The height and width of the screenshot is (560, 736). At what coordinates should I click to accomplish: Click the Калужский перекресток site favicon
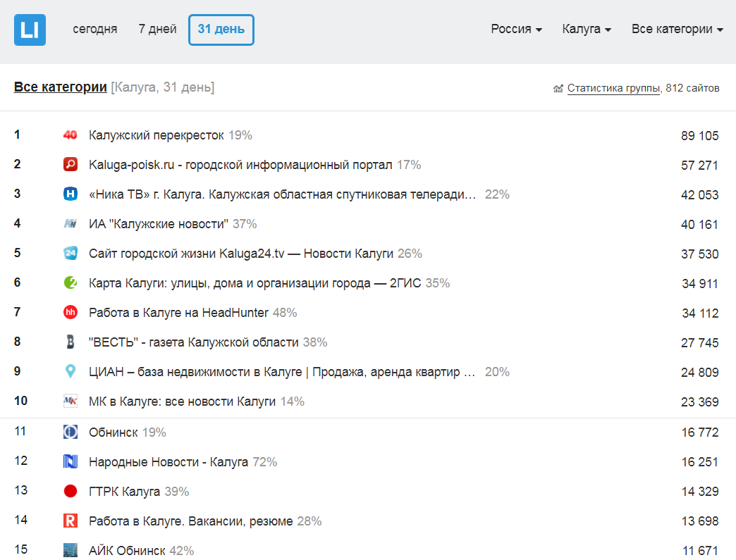click(70, 135)
